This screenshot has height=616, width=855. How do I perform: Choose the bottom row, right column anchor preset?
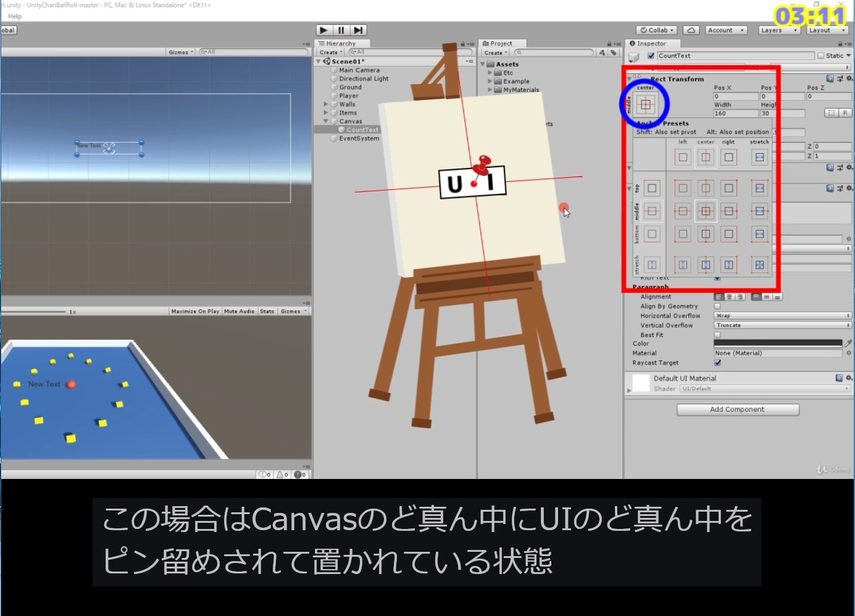coord(729,234)
